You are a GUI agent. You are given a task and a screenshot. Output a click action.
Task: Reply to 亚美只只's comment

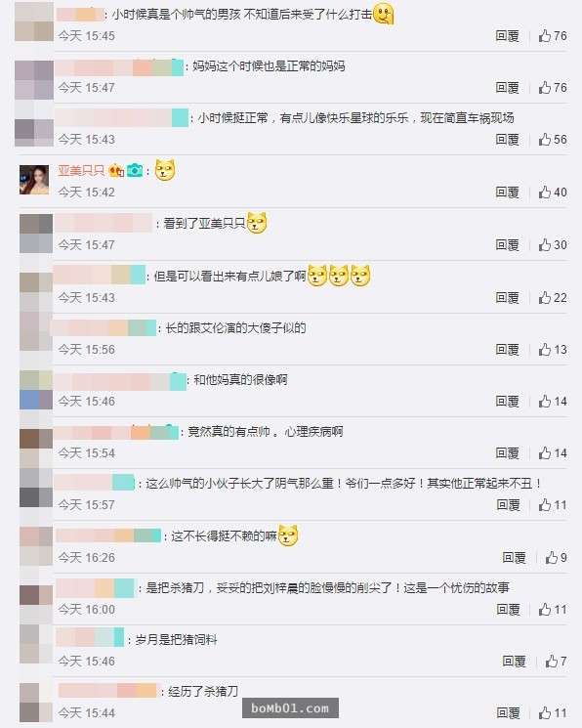coord(507,192)
